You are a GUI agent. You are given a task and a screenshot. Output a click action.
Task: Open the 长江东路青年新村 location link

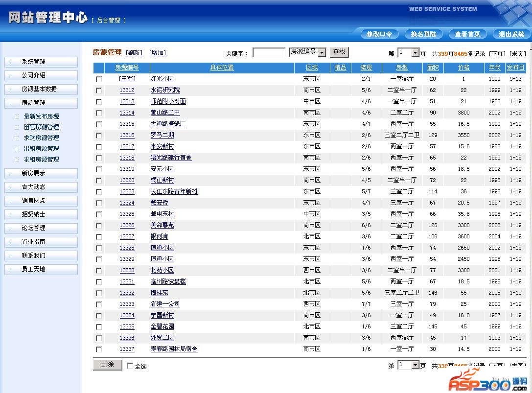click(x=174, y=191)
